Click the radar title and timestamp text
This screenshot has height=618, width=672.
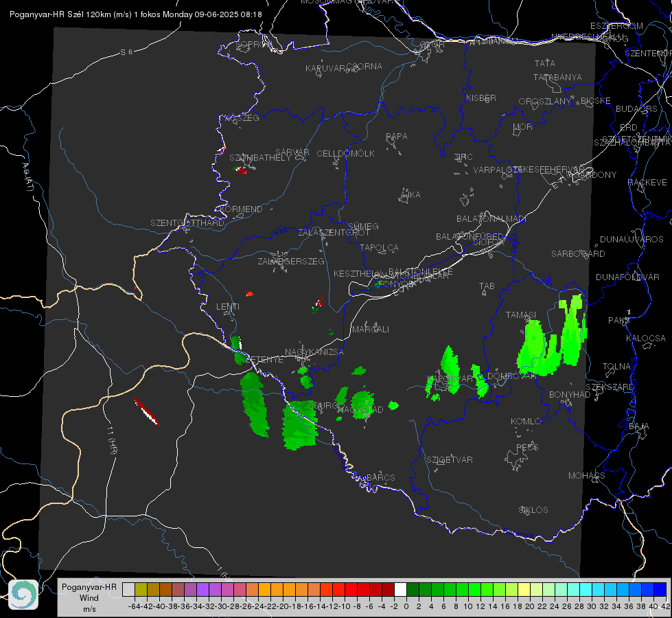pos(135,14)
